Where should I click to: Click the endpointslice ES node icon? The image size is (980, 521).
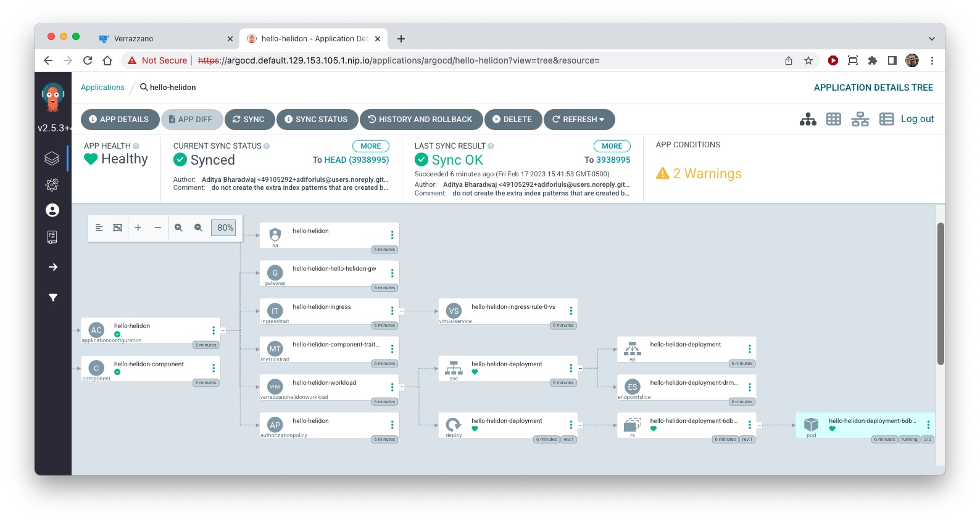(633, 387)
